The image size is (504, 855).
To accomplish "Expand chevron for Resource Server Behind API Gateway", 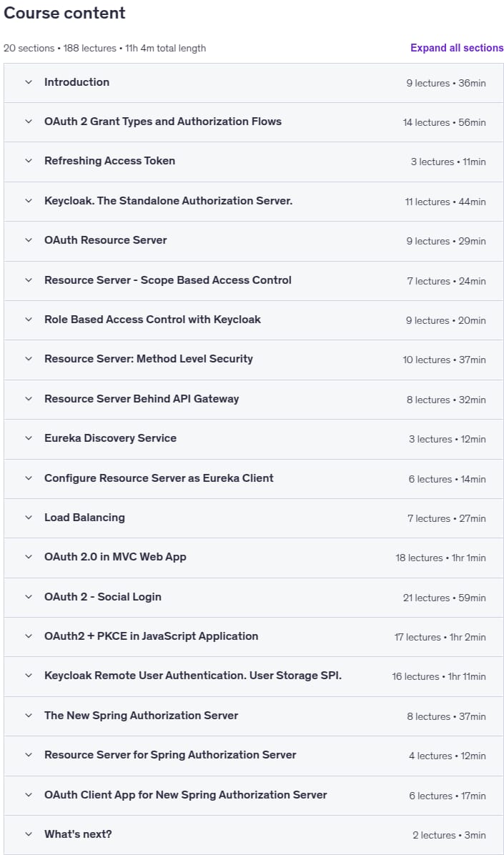I will [x=29, y=399].
